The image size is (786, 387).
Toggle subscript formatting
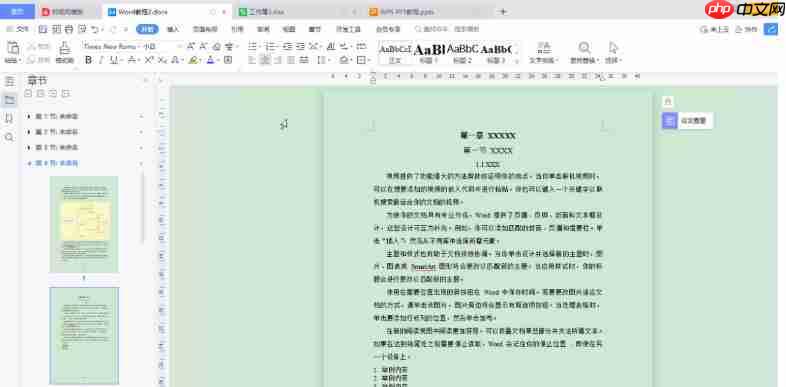[x=162, y=61]
